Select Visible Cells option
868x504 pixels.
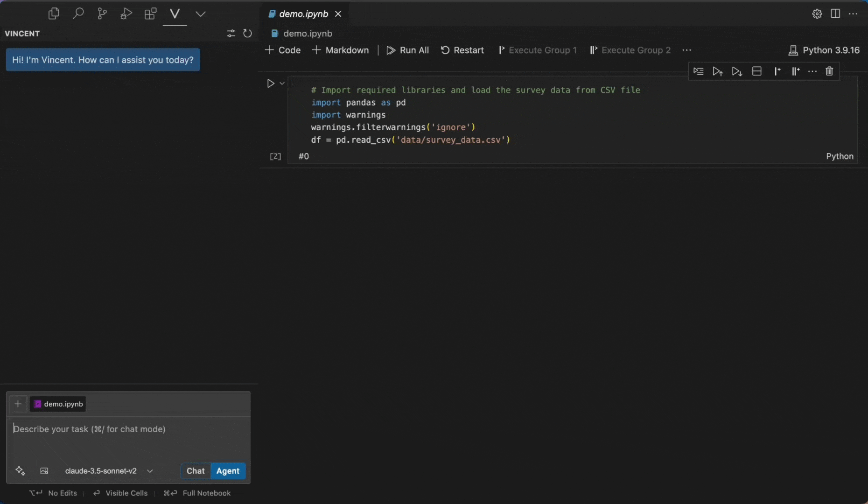click(x=120, y=493)
